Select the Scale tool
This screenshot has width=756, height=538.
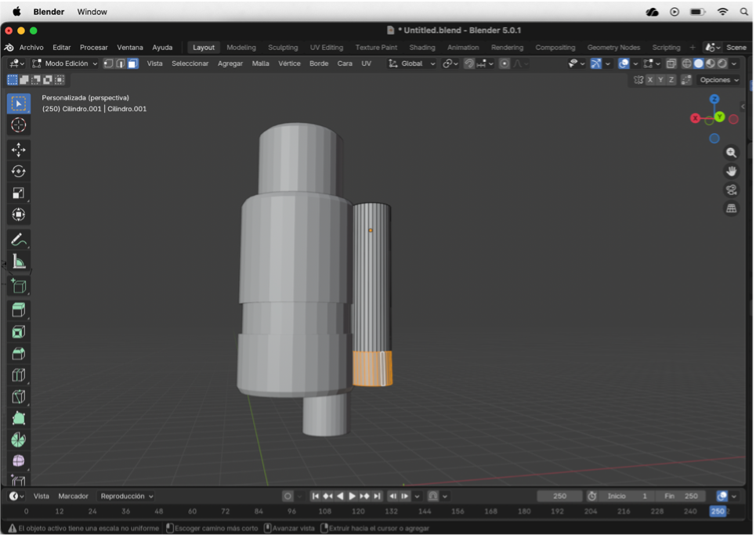click(18, 193)
